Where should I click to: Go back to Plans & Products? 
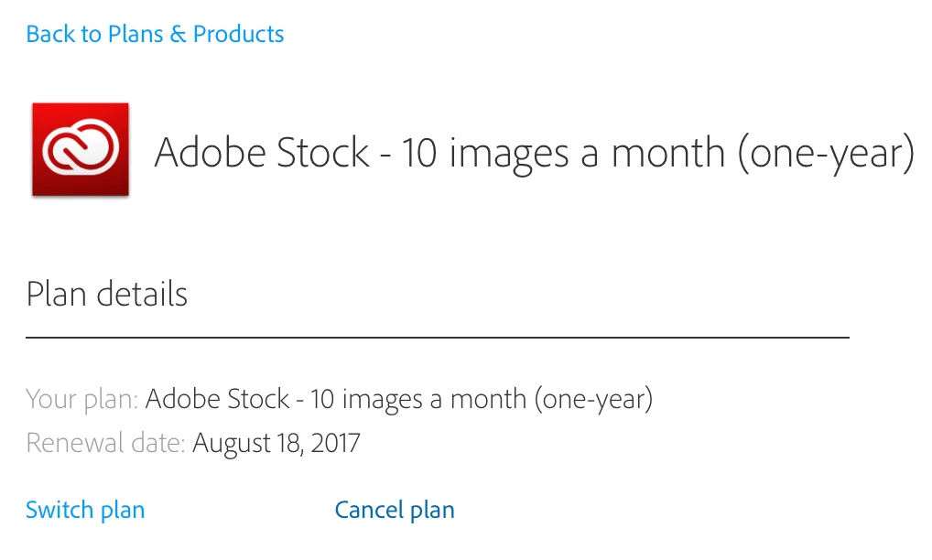tap(155, 35)
